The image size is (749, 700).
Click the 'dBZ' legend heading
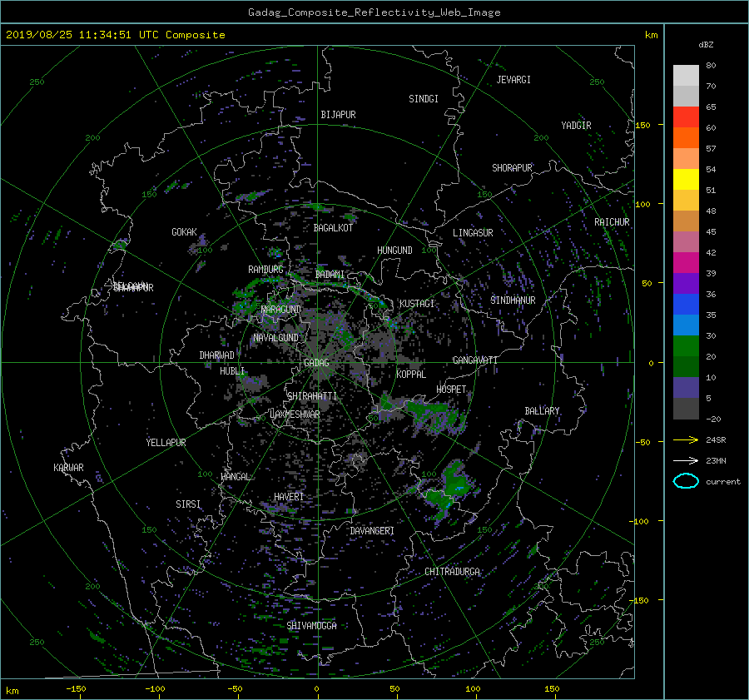706,44
